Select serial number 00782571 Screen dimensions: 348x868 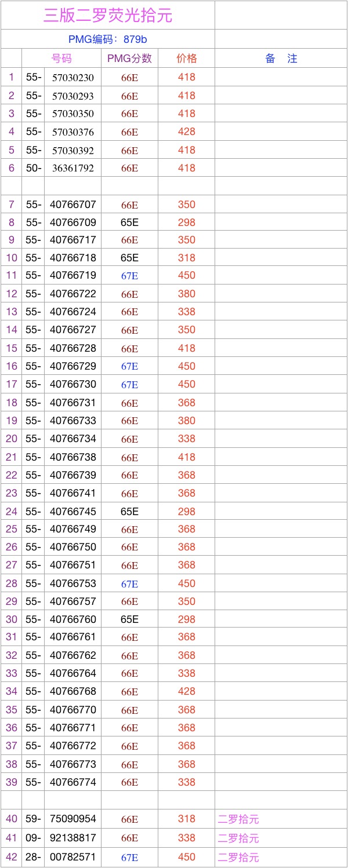72,857
